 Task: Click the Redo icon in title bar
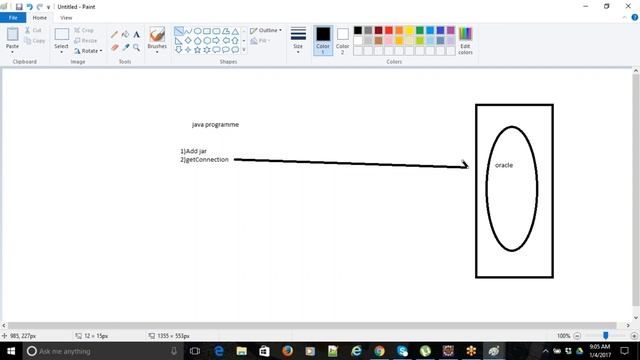pyautogui.click(x=40, y=7)
